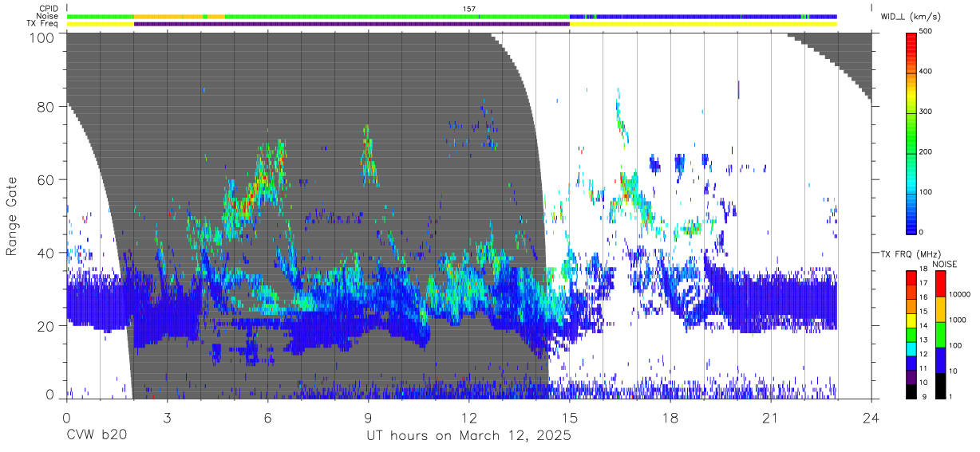980x452 pixels.
Task: Click the Noise row label
Action: [x=47, y=16]
